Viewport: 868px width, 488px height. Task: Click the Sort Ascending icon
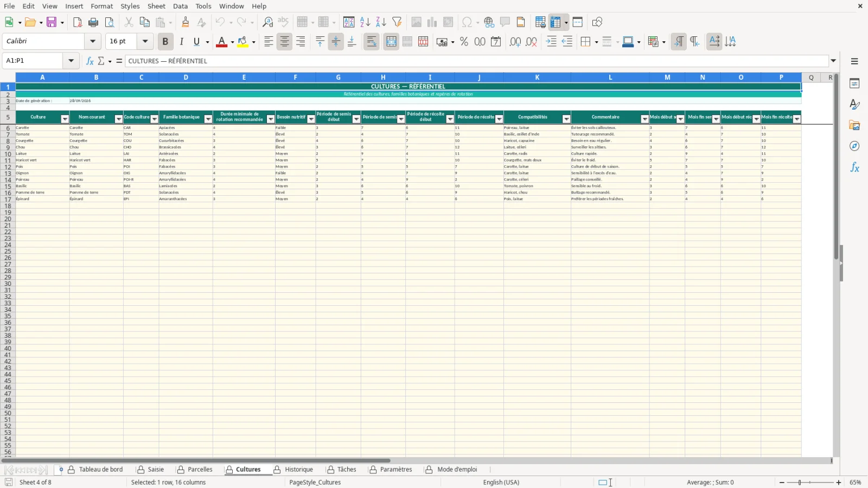[x=365, y=22]
